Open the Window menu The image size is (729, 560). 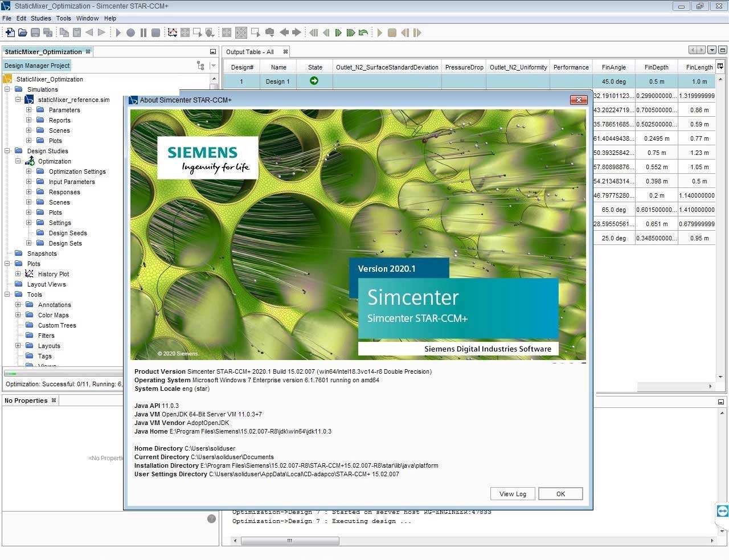(x=87, y=18)
